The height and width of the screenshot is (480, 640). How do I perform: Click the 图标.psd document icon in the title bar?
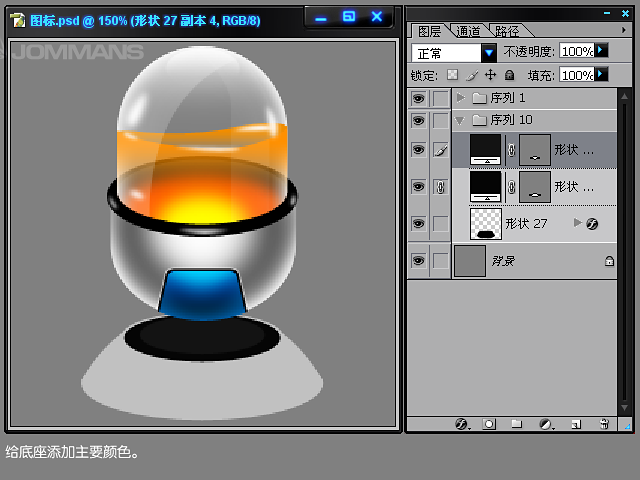(18, 20)
